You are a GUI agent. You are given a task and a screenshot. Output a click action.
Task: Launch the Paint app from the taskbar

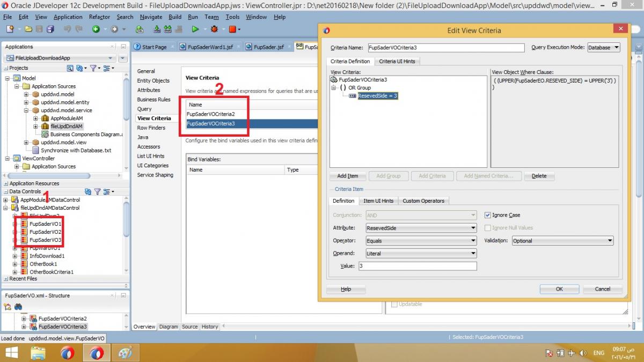(125, 353)
